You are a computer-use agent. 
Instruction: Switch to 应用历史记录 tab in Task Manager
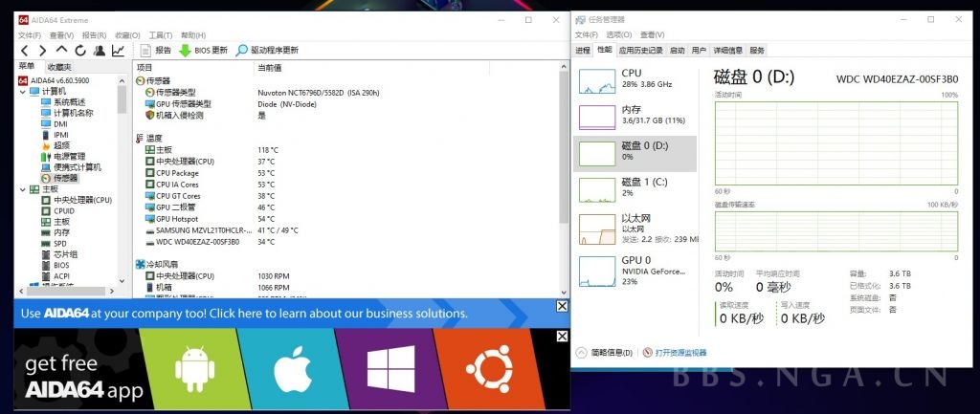coord(640,51)
